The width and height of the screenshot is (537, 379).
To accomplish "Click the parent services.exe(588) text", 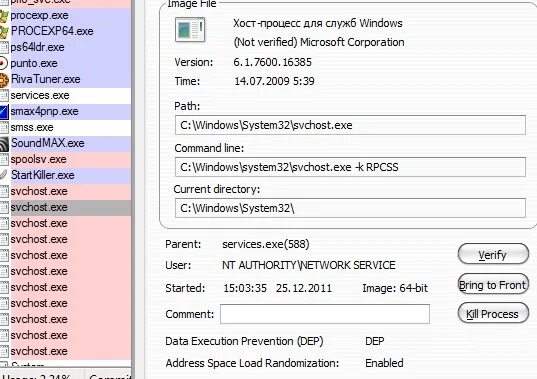I will [x=266, y=244].
